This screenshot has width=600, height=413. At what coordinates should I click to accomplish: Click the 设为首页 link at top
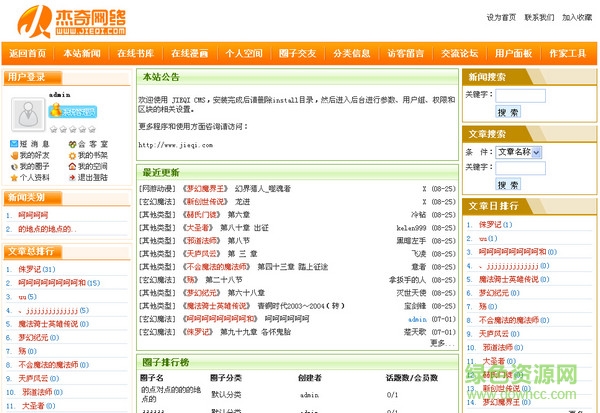coord(501,17)
